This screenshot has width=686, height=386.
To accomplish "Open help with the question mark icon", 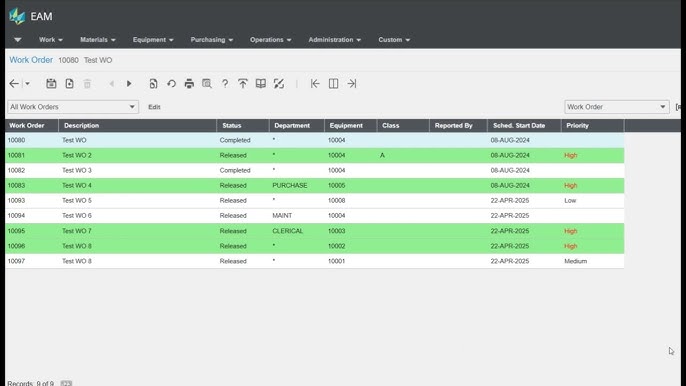I will tap(225, 84).
